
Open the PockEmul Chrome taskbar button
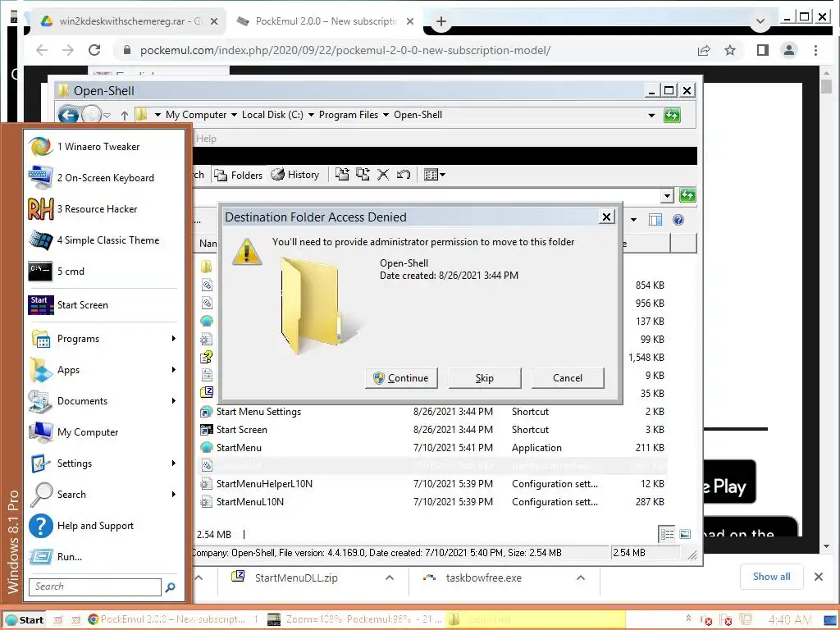click(172, 620)
